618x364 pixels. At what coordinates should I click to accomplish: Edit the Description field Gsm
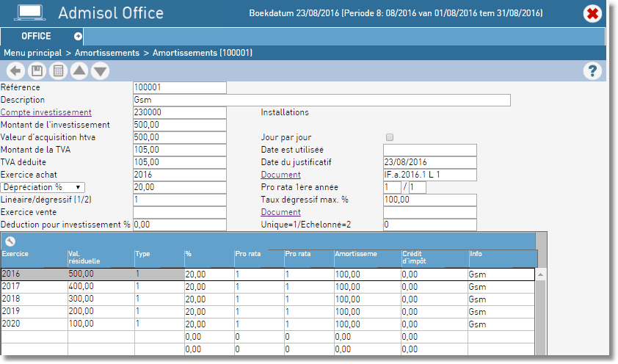[321, 100]
